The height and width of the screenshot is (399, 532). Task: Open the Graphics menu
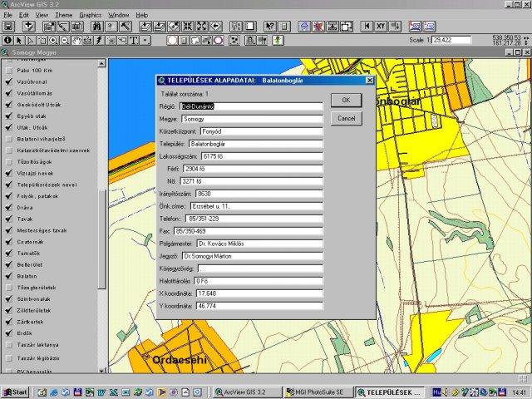(x=91, y=15)
